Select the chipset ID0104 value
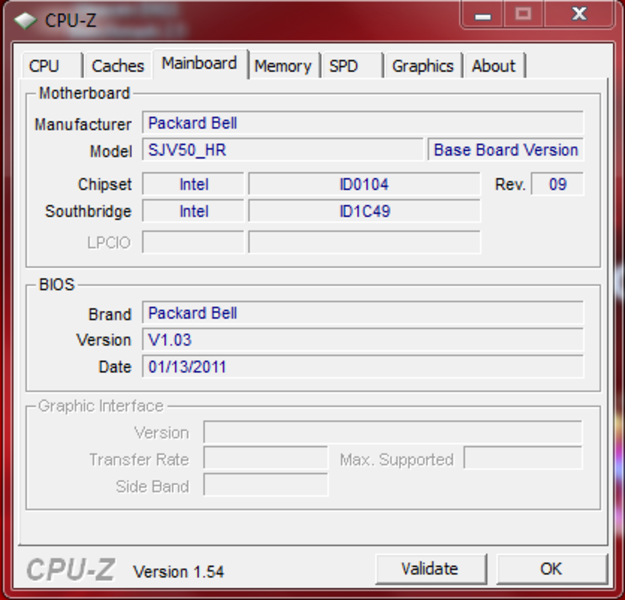The height and width of the screenshot is (600, 625). [364, 184]
